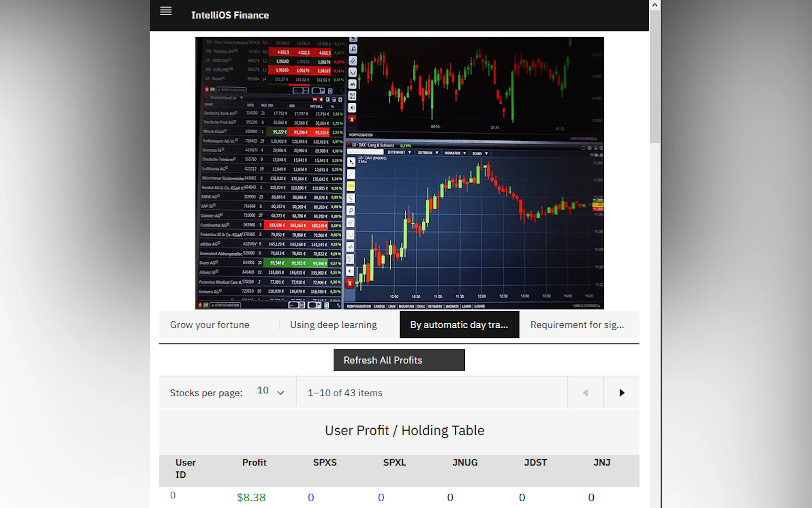Click the JDST column header
The image size is (812, 508).
535,462
